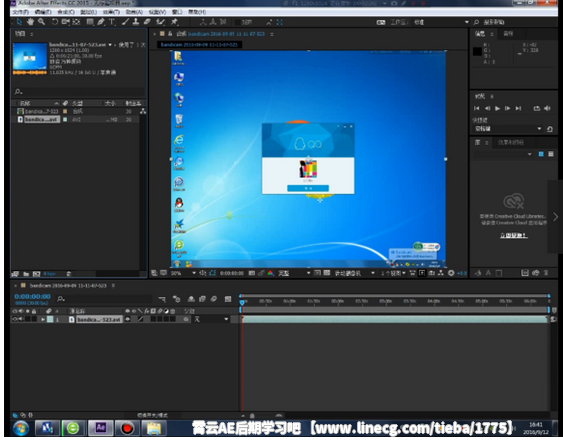Open the Layer menu
563x447 pixels.
(88, 12)
